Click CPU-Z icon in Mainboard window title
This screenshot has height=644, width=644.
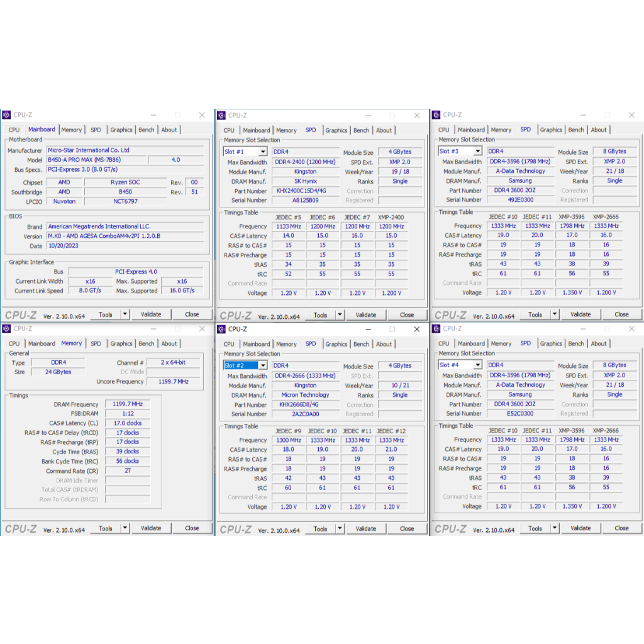[x=6, y=115]
